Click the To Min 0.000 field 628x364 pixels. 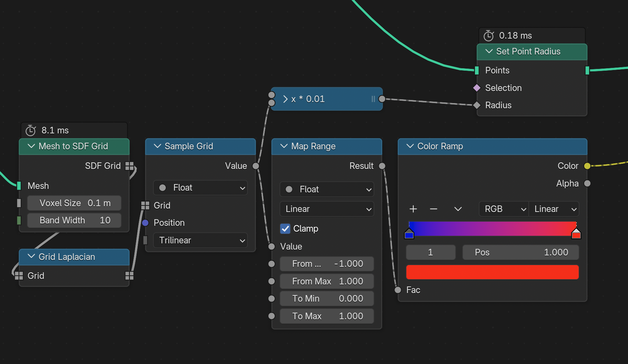click(327, 299)
